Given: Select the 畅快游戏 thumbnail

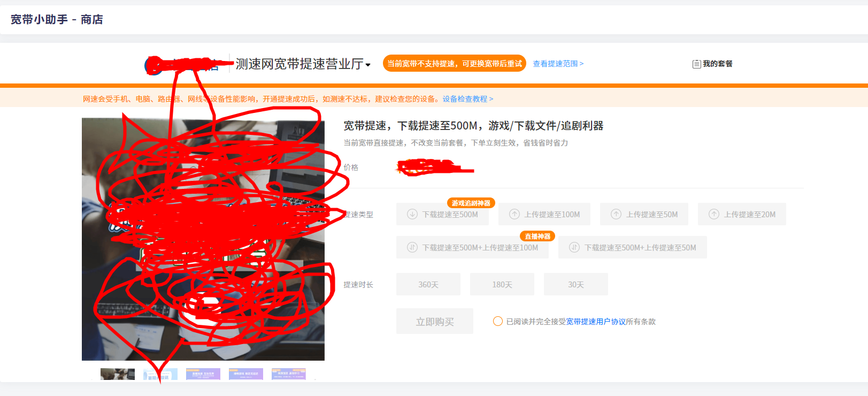Looking at the screenshot, I should (x=246, y=374).
